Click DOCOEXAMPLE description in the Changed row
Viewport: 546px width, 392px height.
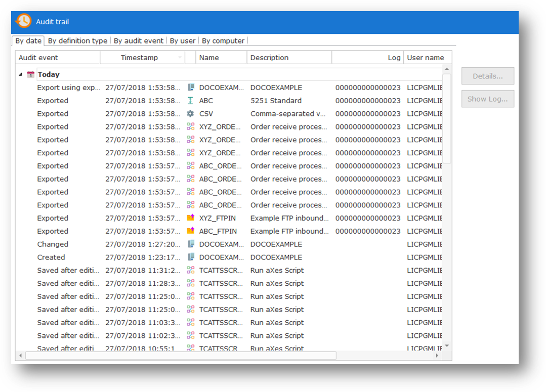pos(276,244)
